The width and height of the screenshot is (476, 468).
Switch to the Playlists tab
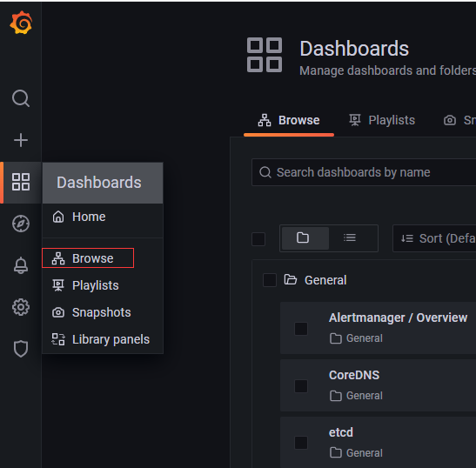[x=382, y=121]
